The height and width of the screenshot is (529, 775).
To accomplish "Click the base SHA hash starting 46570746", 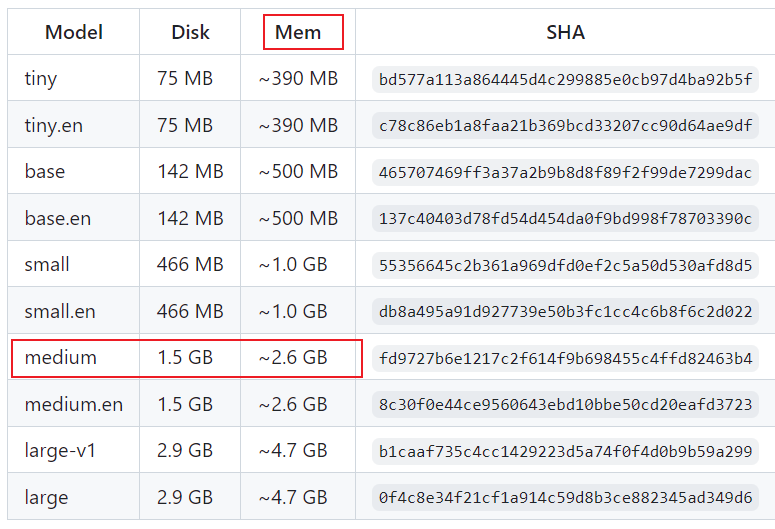I will tap(565, 173).
